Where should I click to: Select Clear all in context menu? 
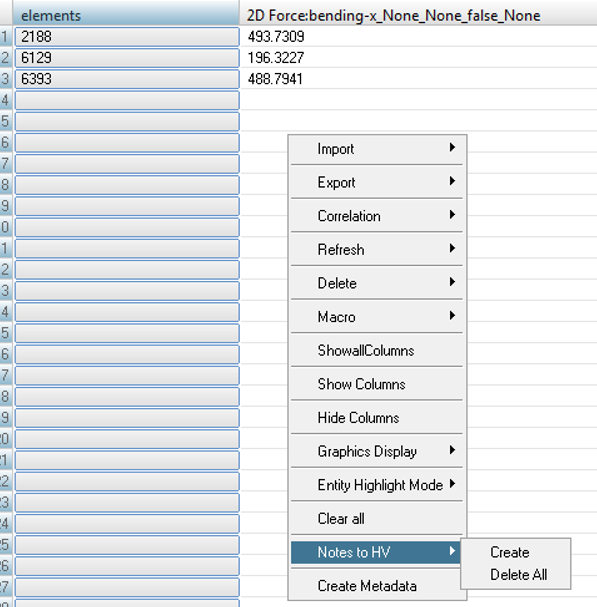point(377,519)
